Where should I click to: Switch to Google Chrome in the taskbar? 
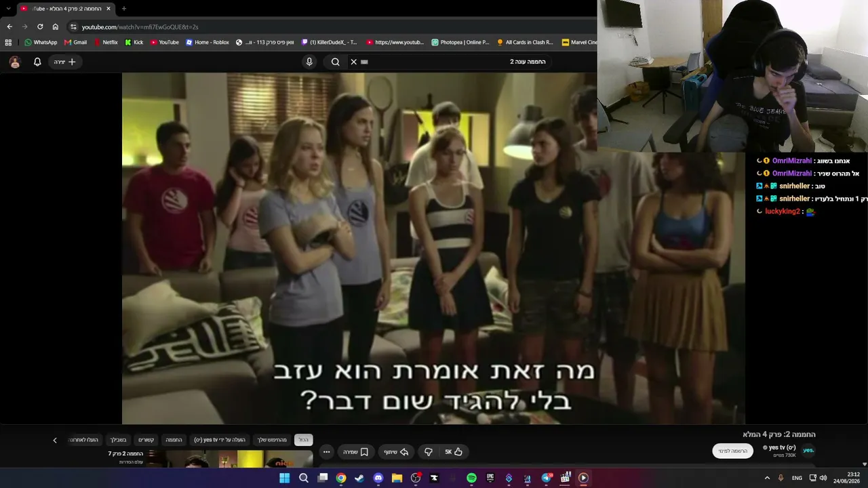pos(341,478)
